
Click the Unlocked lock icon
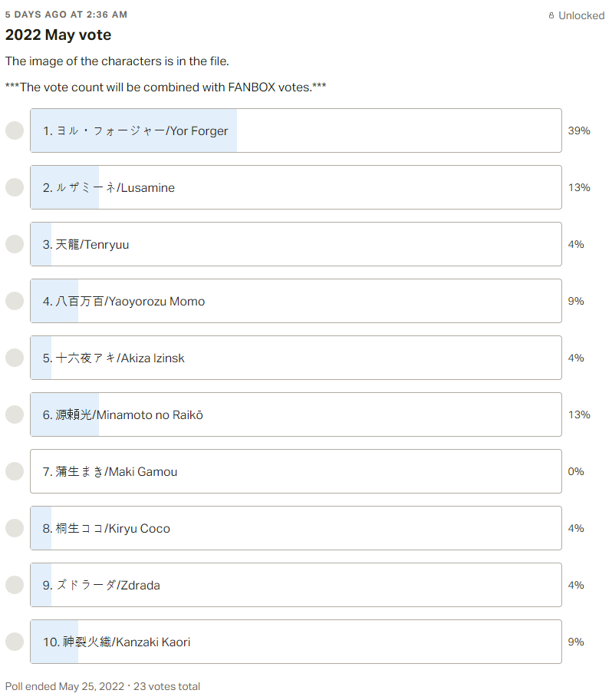(551, 15)
